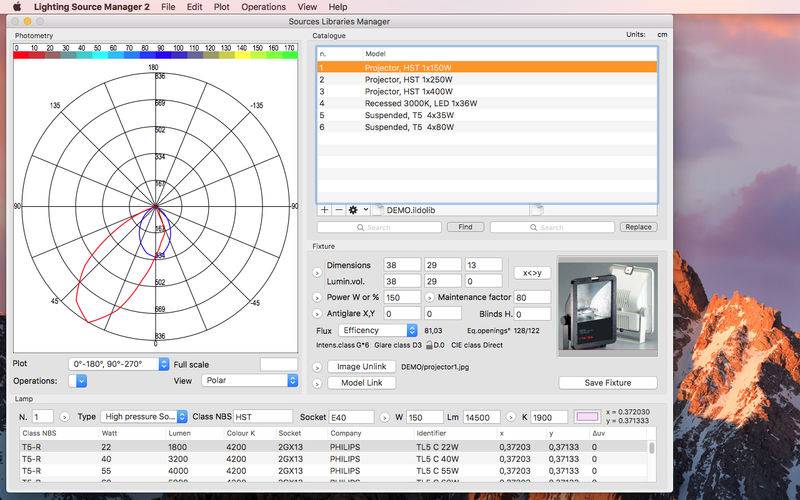
Task: Open the Apple menu
Action: point(16,7)
